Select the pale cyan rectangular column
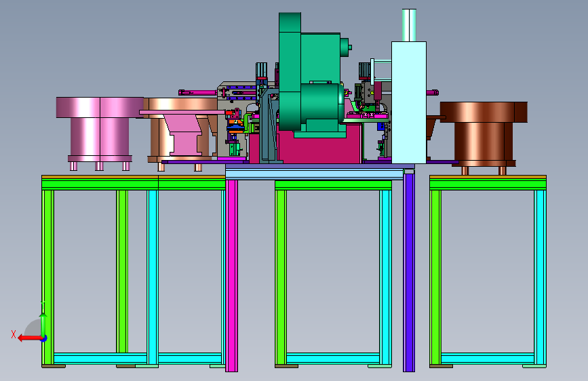588x381 pixels. pyautogui.click(x=409, y=102)
